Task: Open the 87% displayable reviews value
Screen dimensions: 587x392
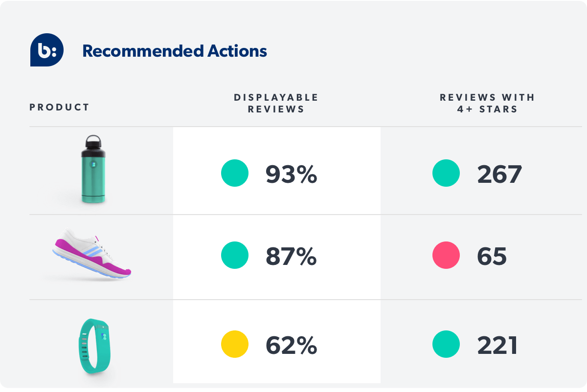Action: click(x=292, y=256)
